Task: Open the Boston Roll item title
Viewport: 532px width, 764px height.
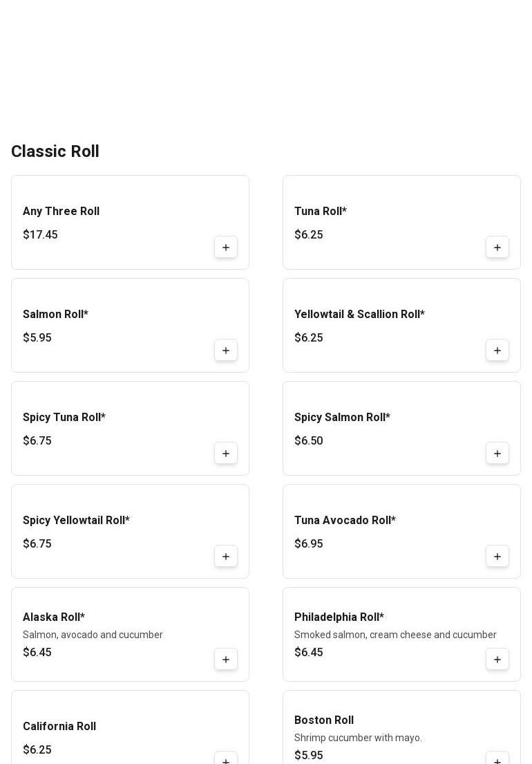Action: [324, 720]
